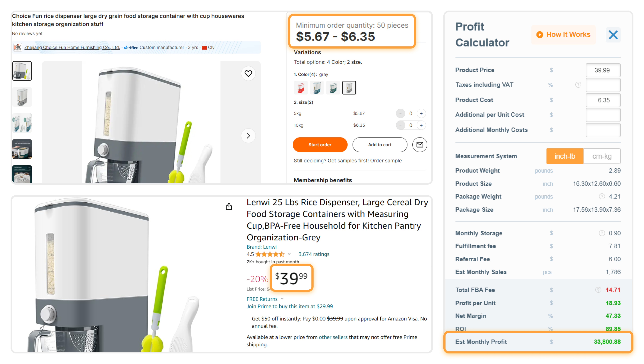Select the red color swatch
The width and height of the screenshot is (644, 364).
coord(301,88)
